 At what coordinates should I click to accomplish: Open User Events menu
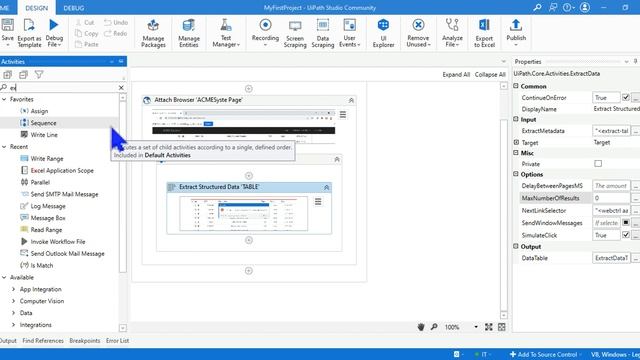(x=349, y=33)
